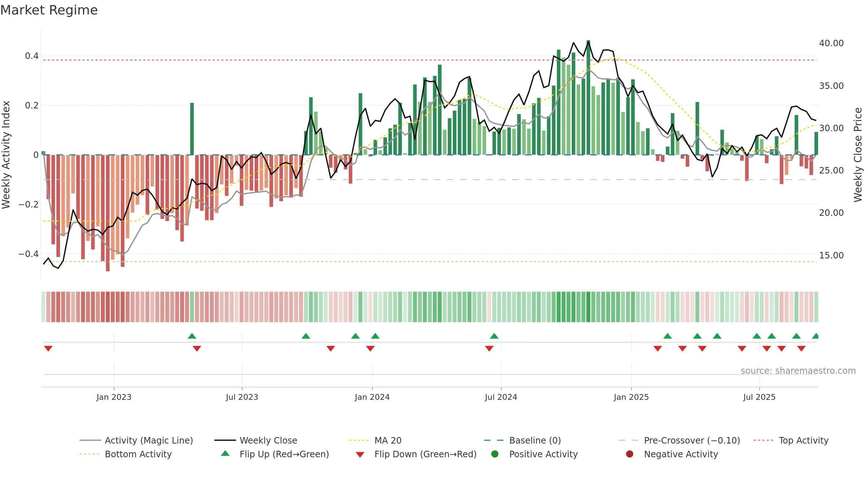Toggle the MA 20 legend entry
The image size is (868, 488).
click(x=375, y=440)
